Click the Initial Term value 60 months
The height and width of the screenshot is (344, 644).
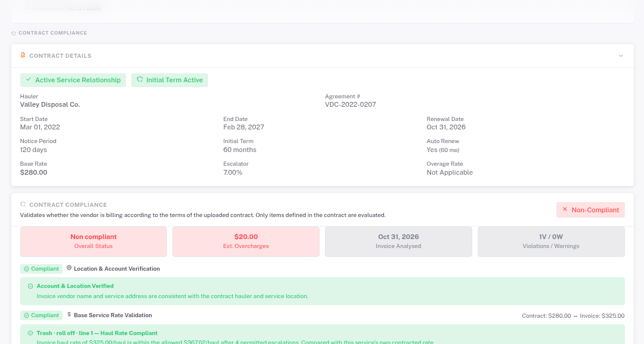[240, 150]
